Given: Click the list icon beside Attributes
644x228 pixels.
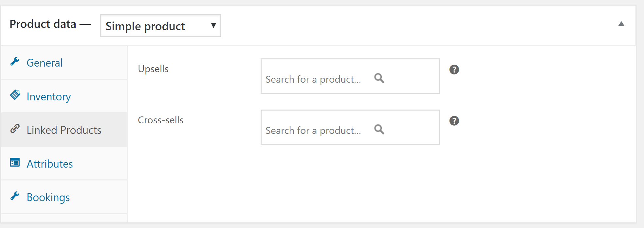Looking at the screenshot, I should coord(15,162).
